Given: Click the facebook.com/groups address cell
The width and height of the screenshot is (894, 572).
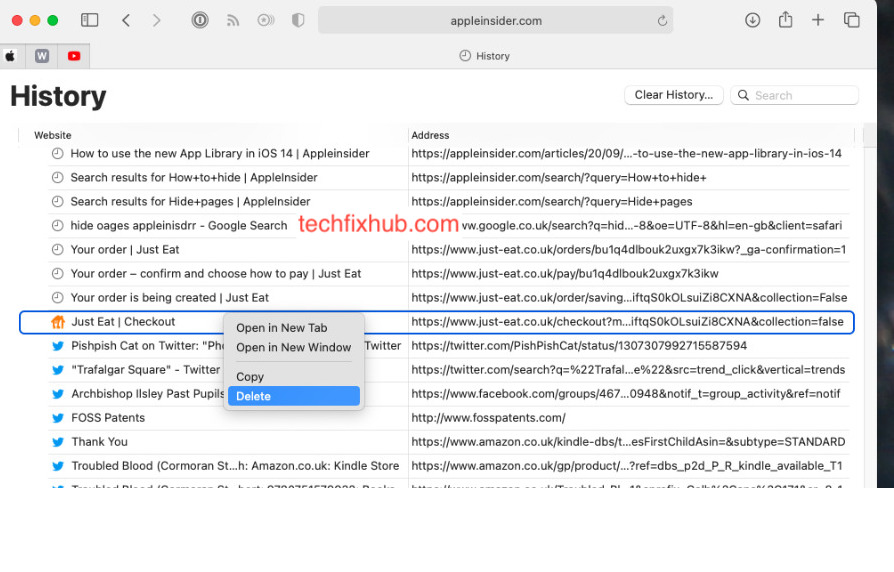Looking at the screenshot, I should click(x=625, y=393).
